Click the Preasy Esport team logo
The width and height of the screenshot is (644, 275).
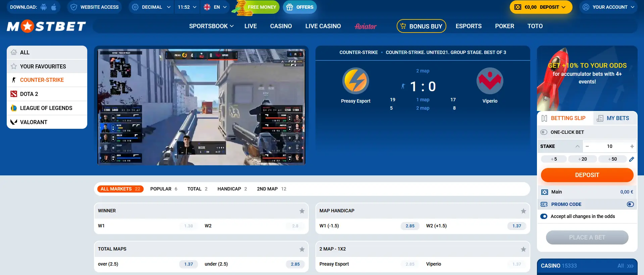click(355, 81)
